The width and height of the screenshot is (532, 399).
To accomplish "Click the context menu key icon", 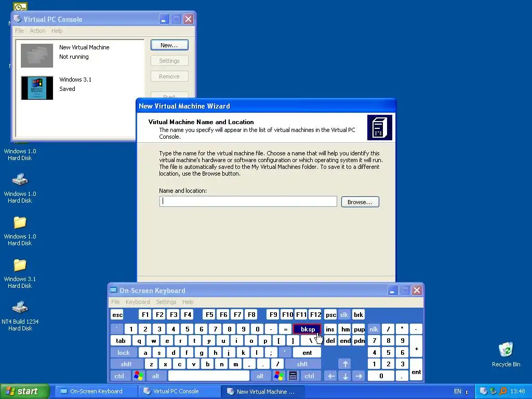I will pos(293,376).
